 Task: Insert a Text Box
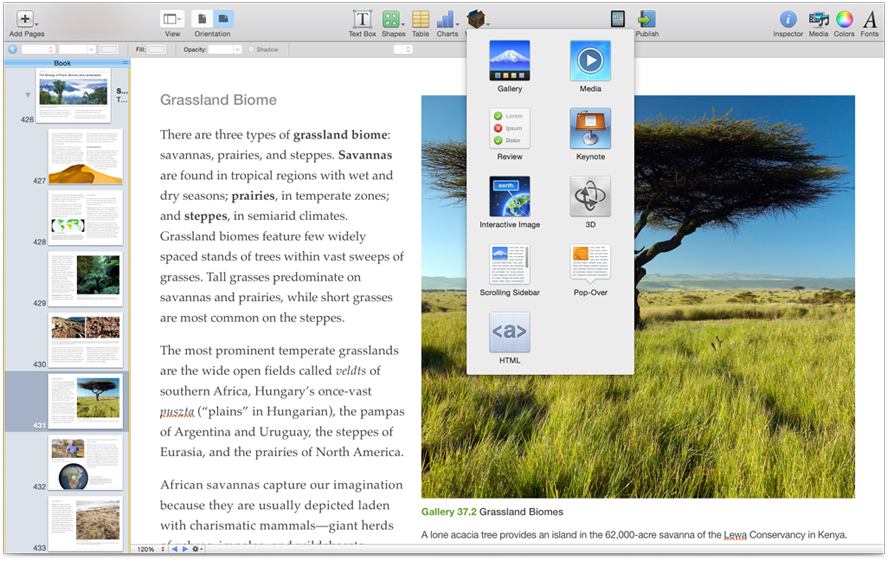click(x=362, y=19)
